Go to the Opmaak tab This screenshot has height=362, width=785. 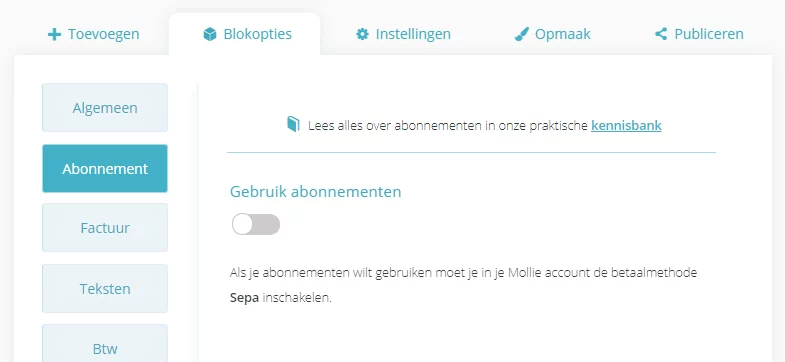pyautogui.click(x=553, y=34)
